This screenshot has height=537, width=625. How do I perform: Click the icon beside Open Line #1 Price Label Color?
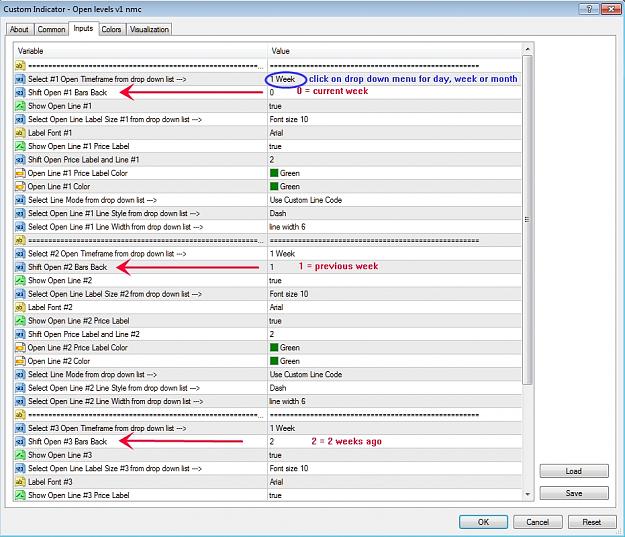20,173
